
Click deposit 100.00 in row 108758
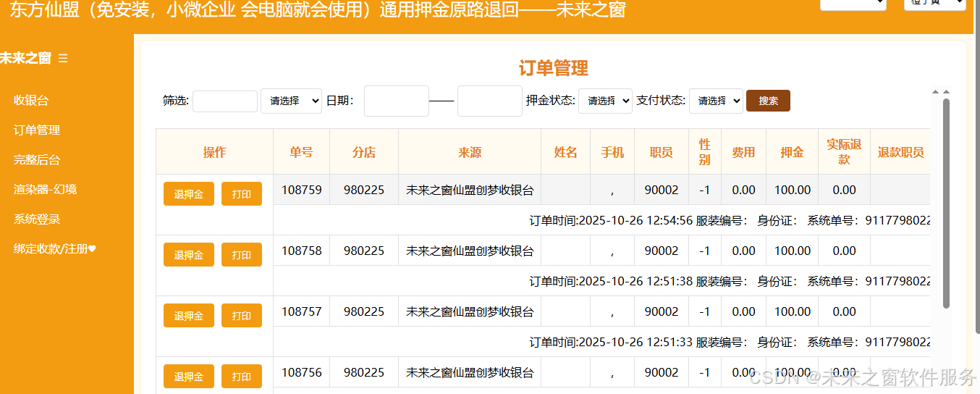click(x=793, y=251)
